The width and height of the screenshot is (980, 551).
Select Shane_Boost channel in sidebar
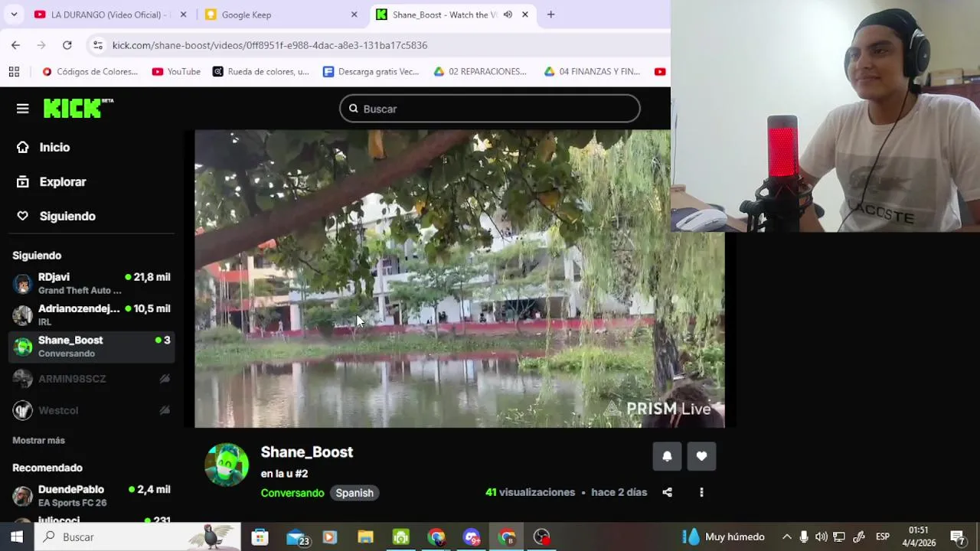(91, 346)
